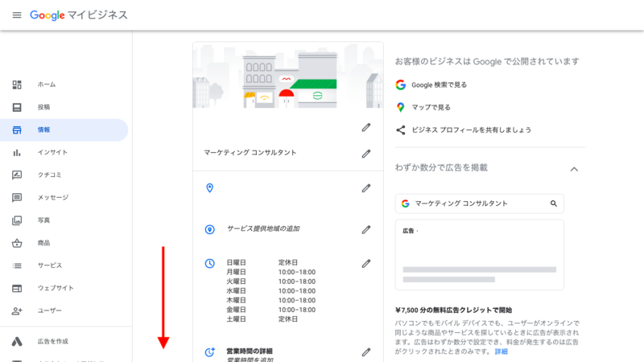Click サービス提供地域の追加 text
Image resolution: width=644 pixels, height=362 pixels.
[x=263, y=228]
